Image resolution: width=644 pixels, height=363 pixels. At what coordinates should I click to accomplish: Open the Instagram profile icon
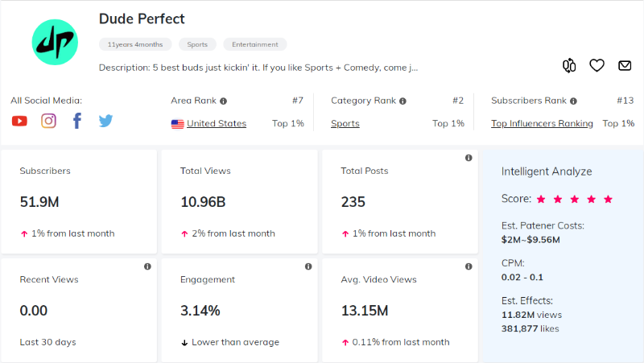(48, 121)
